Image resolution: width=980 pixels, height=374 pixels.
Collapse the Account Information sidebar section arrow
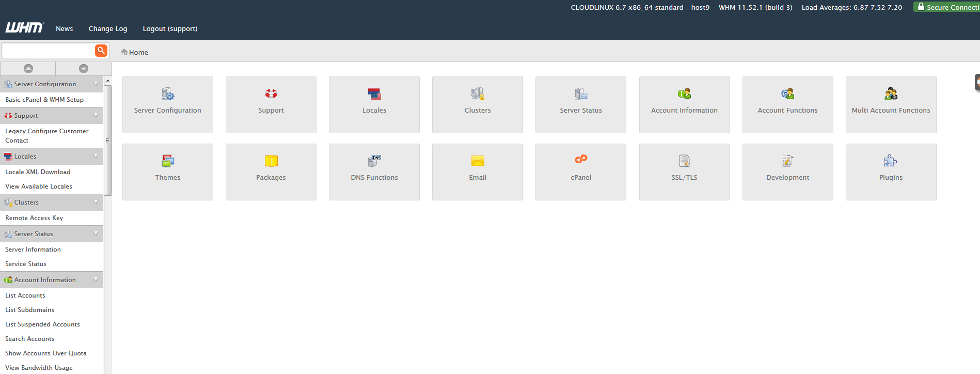pos(96,279)
